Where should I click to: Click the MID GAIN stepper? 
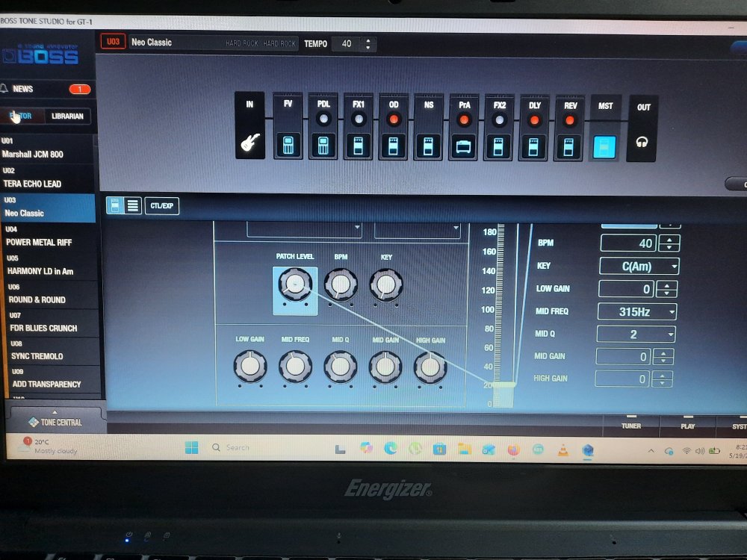coord(663,356)
